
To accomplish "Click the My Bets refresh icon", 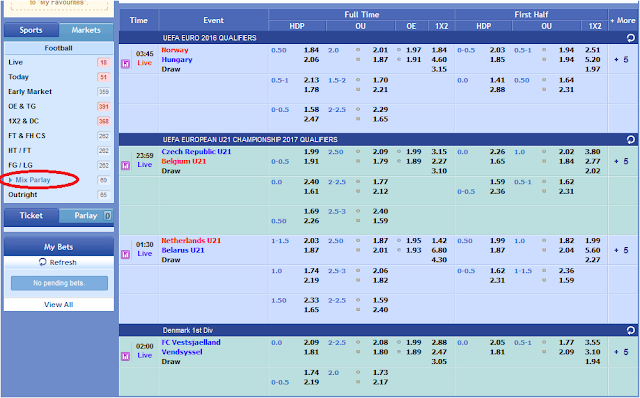I will coord(42,262).
